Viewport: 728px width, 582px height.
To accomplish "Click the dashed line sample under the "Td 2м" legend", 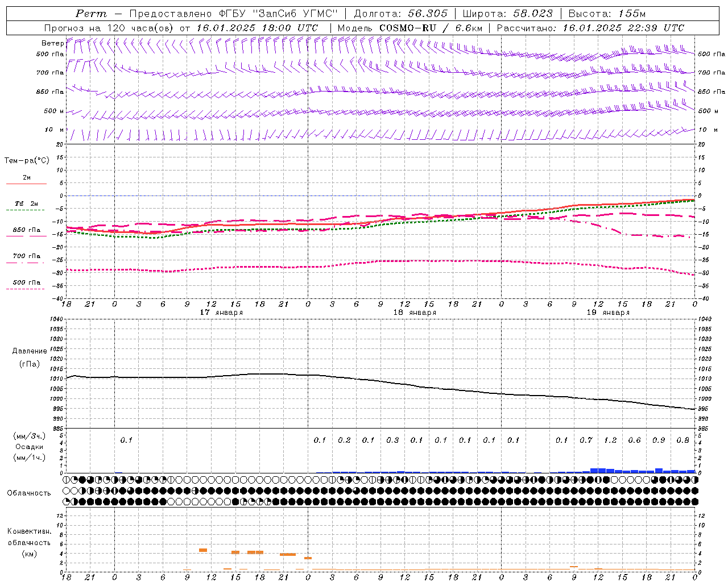I will click(25, 210).
